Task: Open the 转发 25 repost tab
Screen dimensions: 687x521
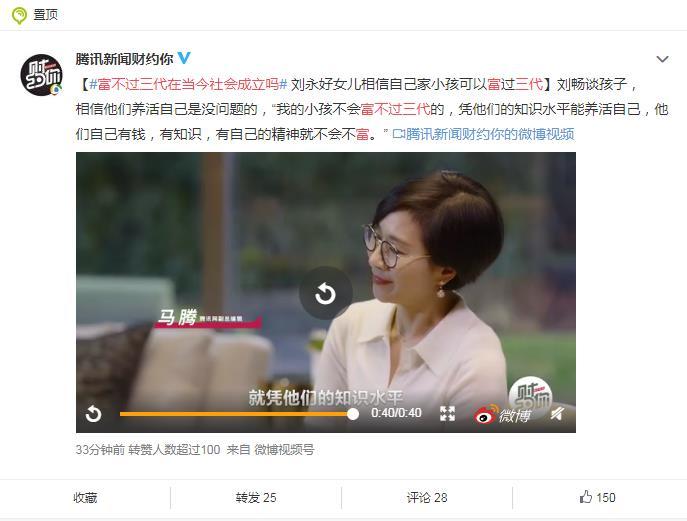Action: [x=256, y=498]
